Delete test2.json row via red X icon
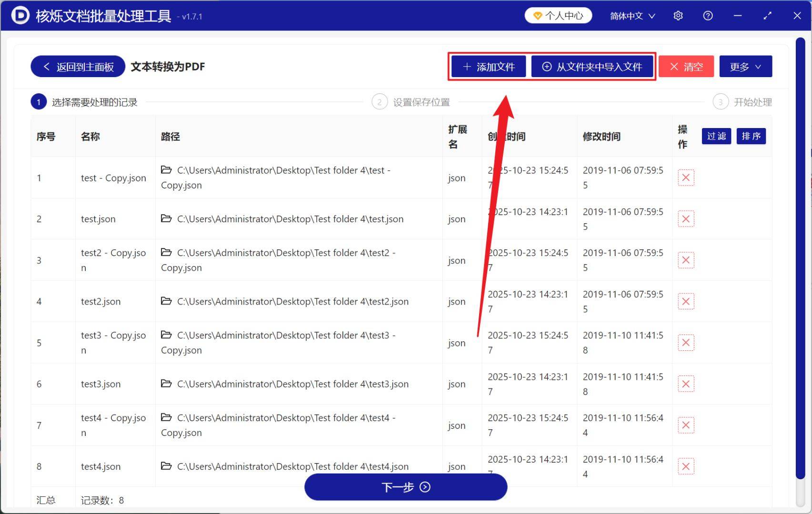The height and width of the screenshot is (514, 812). tap(686, 301)
